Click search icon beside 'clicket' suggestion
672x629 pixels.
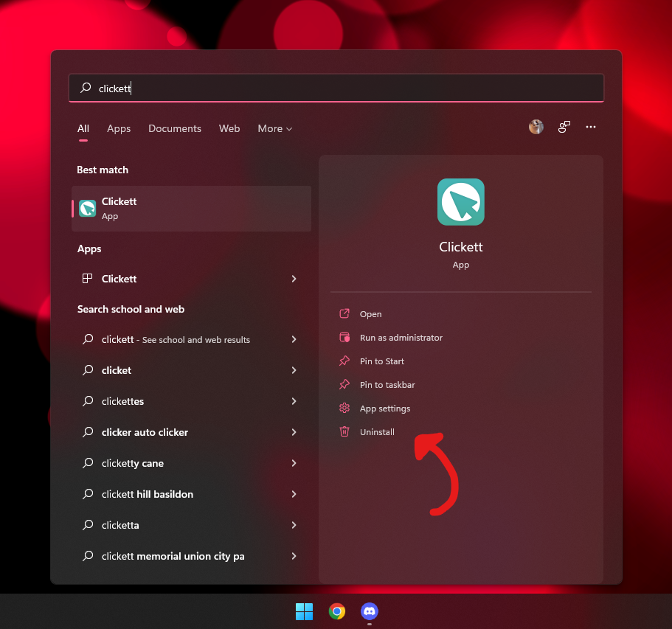point(88,369)
